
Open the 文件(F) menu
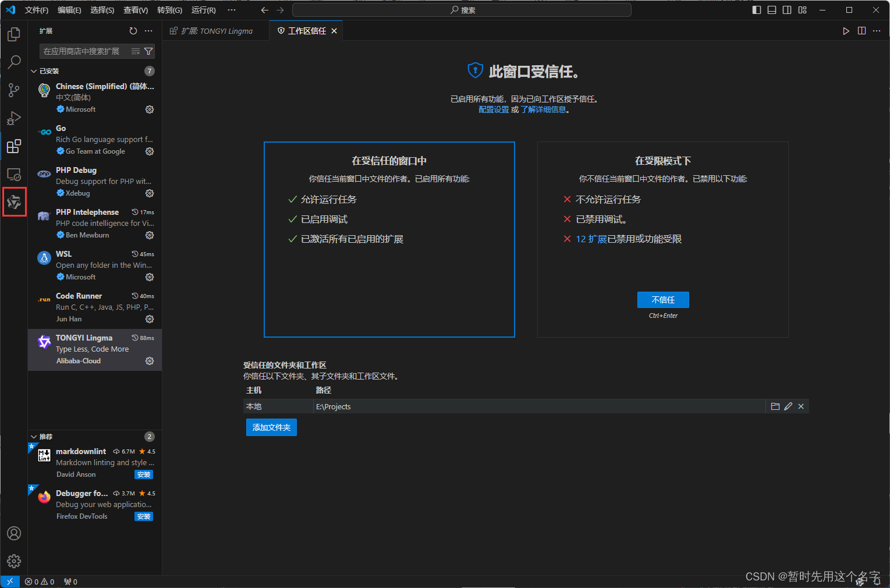click(37, 10)
